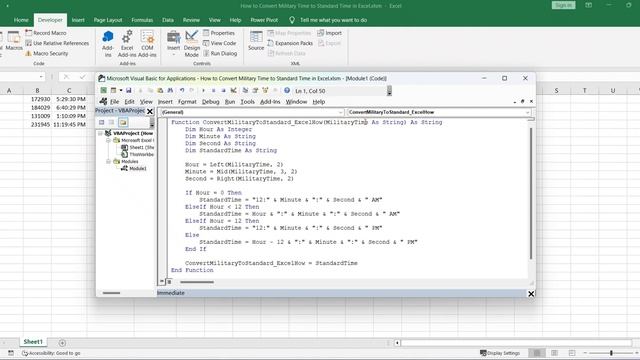Open the Excel Name Box dropdown arrow
Image resolution: width=640 pixels, height=360 pixels.
(41, 77)
